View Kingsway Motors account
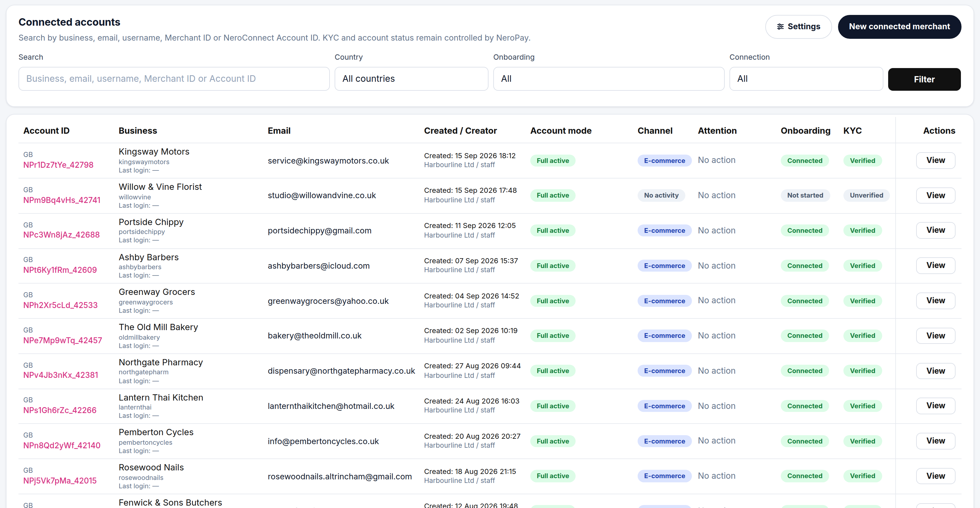Image resolution: width=980 pixels, height=508 pixels. (x=936, y=160)
